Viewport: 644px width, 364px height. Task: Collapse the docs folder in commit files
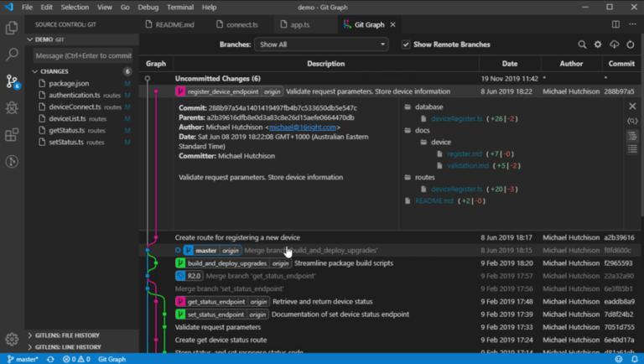point(418,130)
